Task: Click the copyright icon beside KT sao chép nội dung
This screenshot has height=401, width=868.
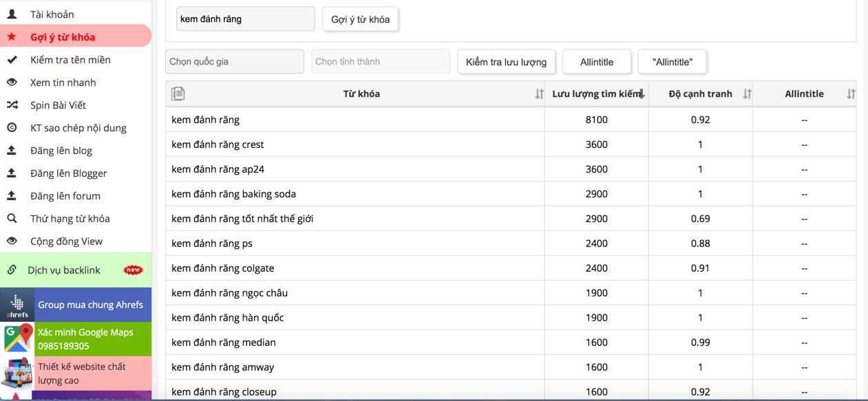Action: click(12, 127)
